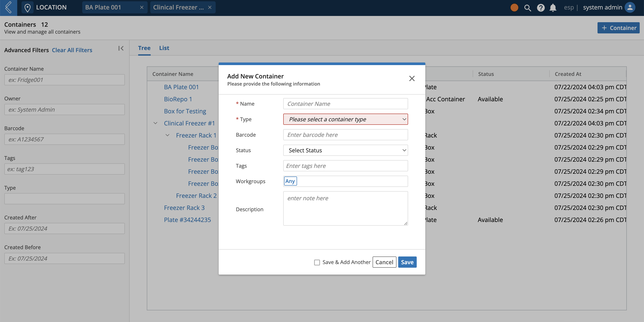Click the Container Name filter field

point(65,80)
